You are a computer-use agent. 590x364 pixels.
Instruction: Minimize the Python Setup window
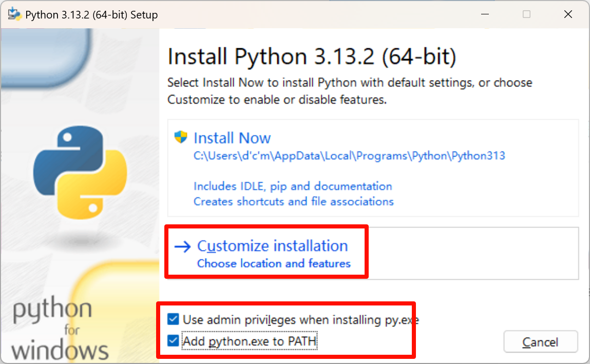click(x=485, y=14)
